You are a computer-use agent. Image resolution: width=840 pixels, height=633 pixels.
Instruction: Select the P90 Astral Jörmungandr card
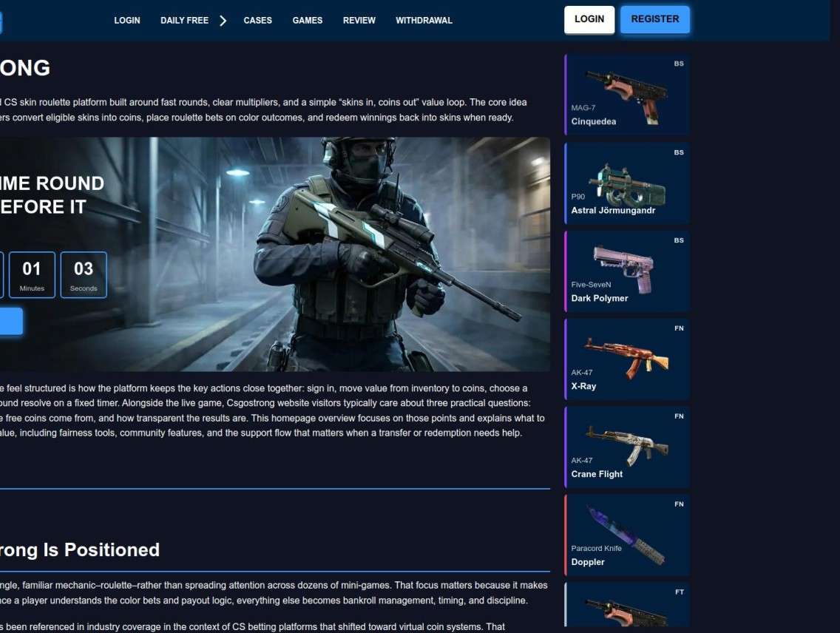point(627,183)
